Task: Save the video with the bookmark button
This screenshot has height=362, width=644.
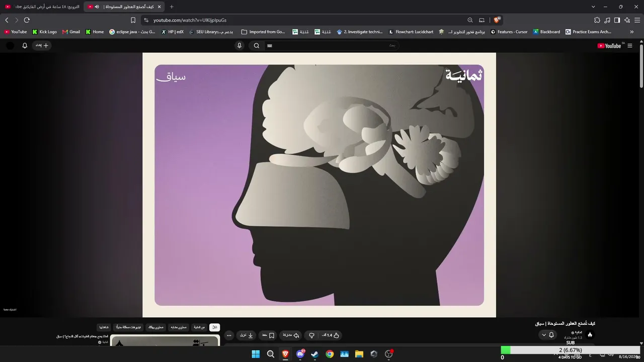Action: pyautogui.click(x=268, y=335)
